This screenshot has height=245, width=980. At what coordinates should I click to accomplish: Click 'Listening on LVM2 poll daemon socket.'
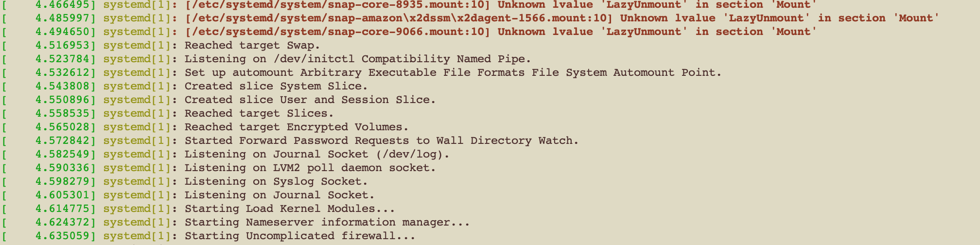pyautogui.click(x=310, y=168)
